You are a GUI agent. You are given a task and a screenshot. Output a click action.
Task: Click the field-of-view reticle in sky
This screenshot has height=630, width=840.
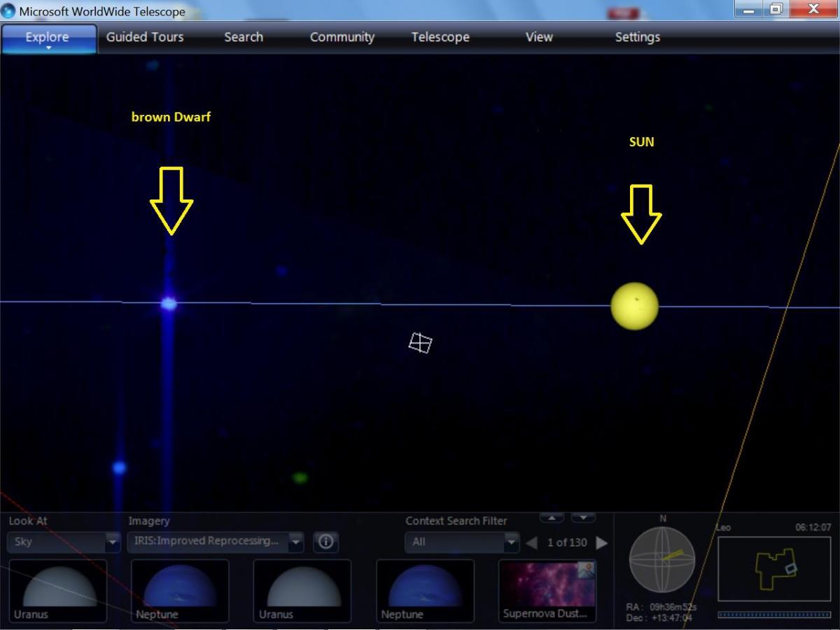click(x=420, y=343)
